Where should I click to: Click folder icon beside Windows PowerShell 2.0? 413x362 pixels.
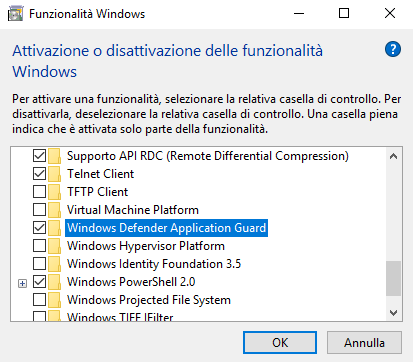[54, 282]
